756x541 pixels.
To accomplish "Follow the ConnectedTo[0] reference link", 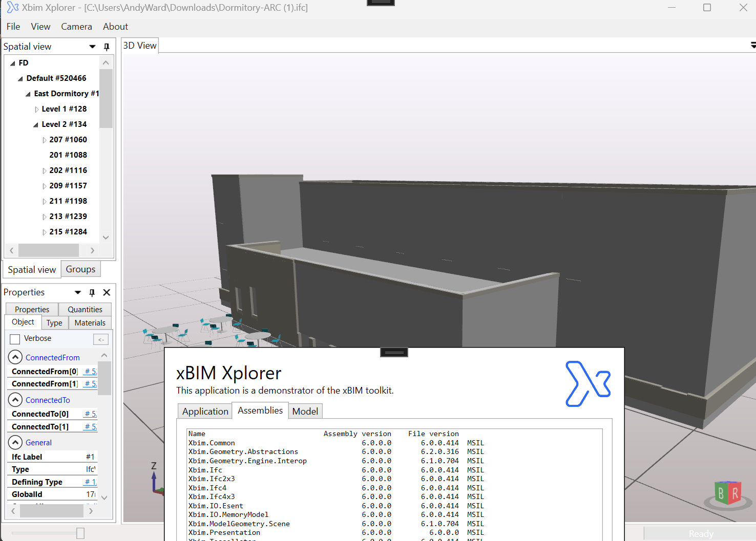I will click(90, 414).
